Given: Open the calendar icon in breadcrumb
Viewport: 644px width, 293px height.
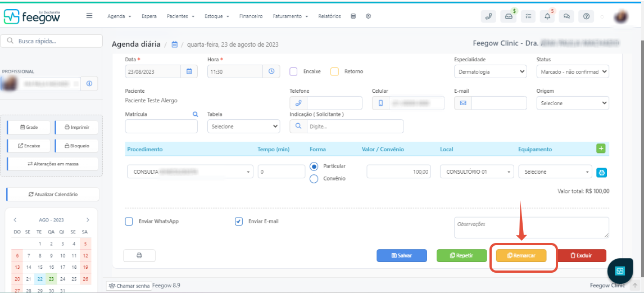Looking at the screenshot, I should tap(175, 44).
